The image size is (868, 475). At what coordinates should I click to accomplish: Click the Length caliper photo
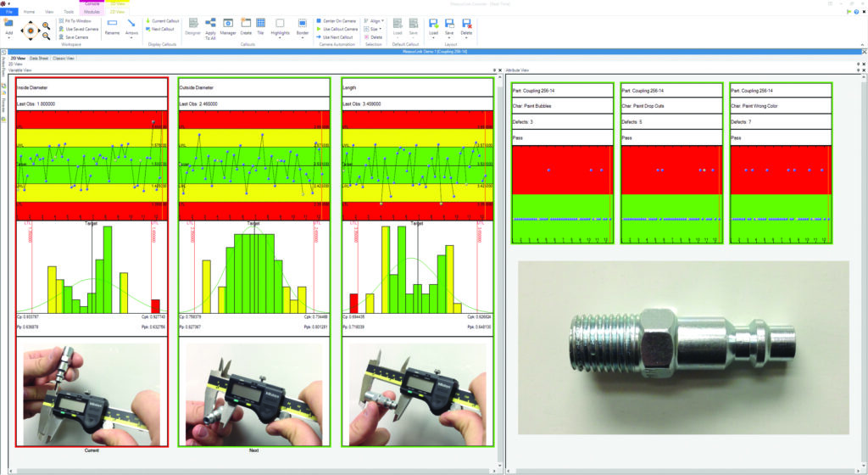point(417,394)
